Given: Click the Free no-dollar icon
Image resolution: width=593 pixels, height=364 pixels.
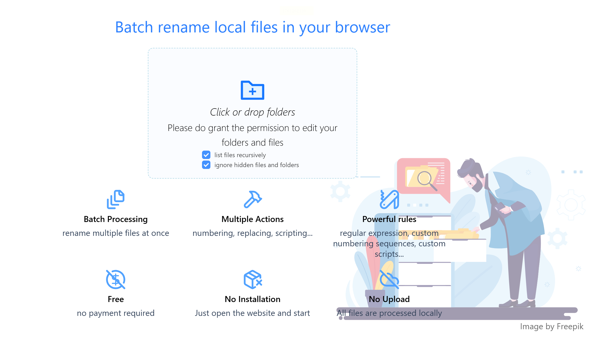Looking at the screenshot, I should tap(115, 279).
